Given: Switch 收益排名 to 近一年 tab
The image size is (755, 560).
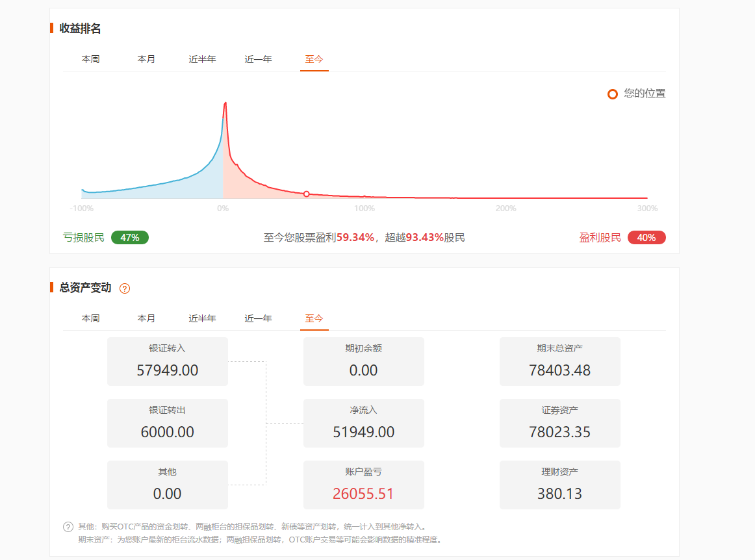Looking at the screenshot, I should pyautogui.click(x=258, y=59).
